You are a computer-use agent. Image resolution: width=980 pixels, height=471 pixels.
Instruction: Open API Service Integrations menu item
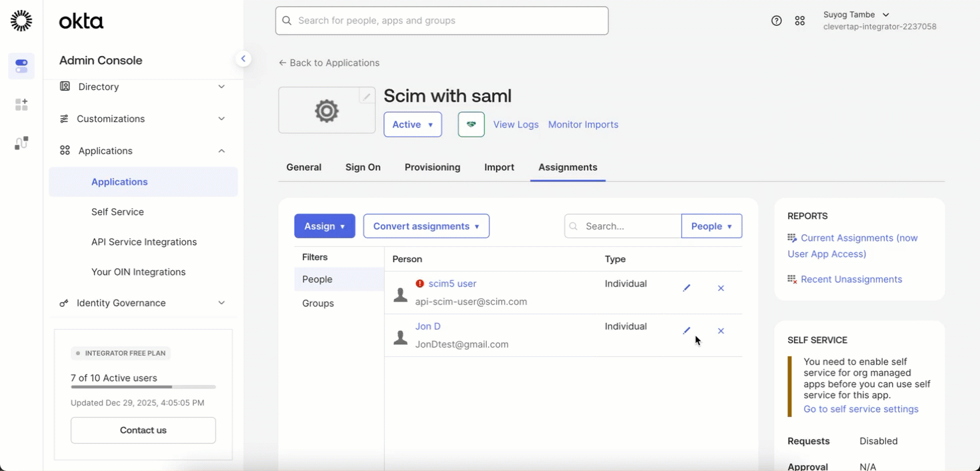pos(143,242)
